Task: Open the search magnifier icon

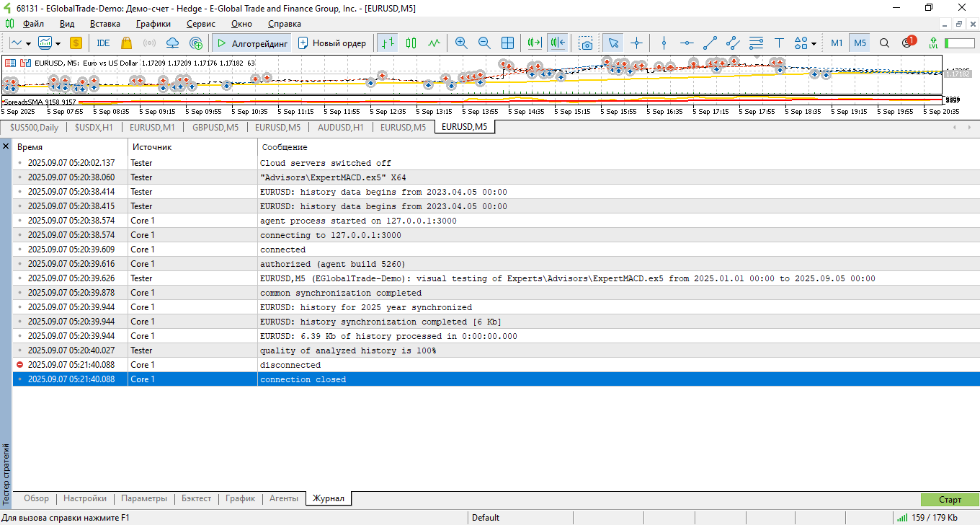Action: click(x=884, y=43)
